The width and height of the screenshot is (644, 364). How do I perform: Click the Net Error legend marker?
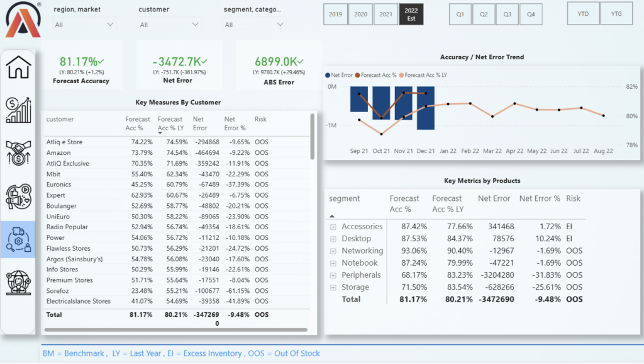click(327, 76)
